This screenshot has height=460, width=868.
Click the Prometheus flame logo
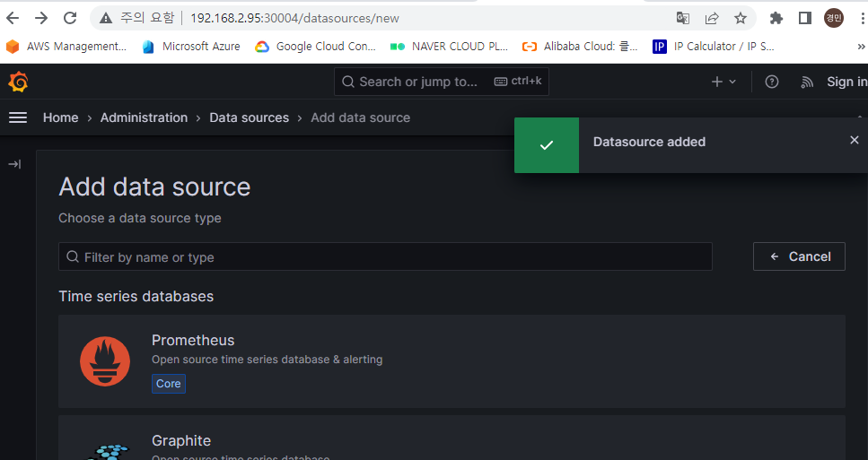[105, 361]
